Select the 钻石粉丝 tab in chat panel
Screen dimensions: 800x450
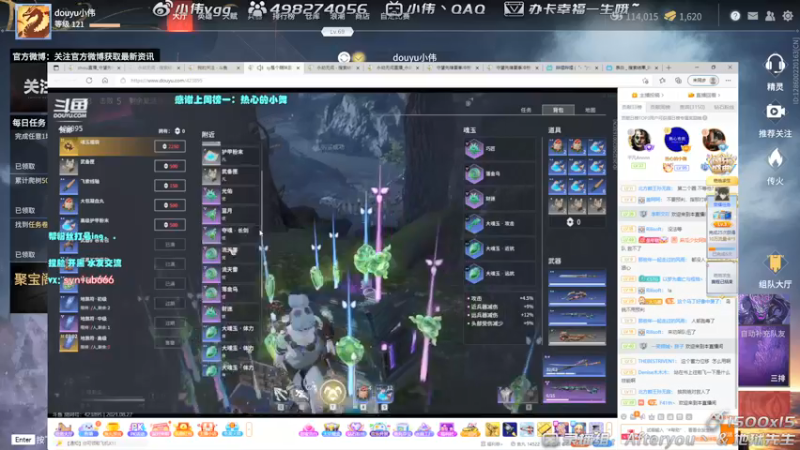[x=723, y=107]
